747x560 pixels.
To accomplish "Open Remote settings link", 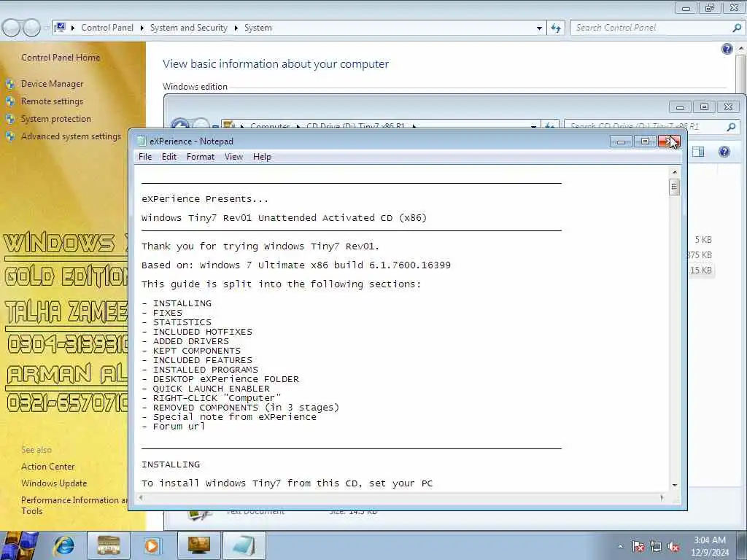I will (x=52, y=101).
